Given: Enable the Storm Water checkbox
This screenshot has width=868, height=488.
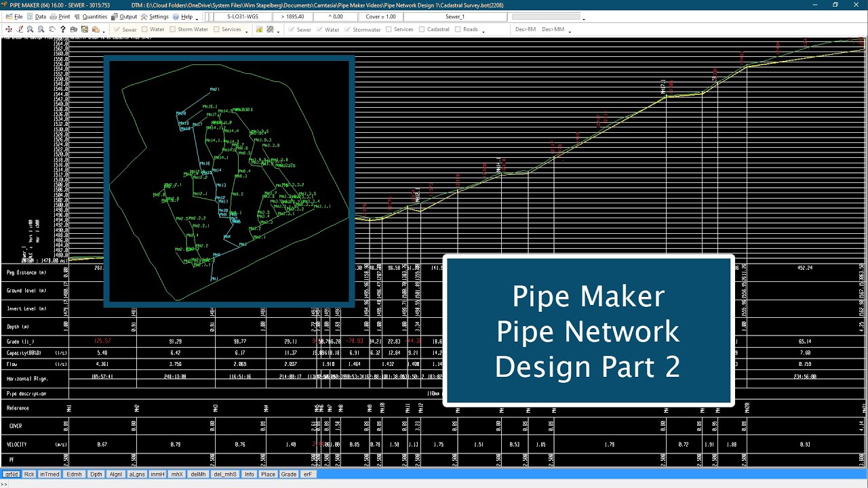Looking at the screenshot, I should click(x=172, y=29).
